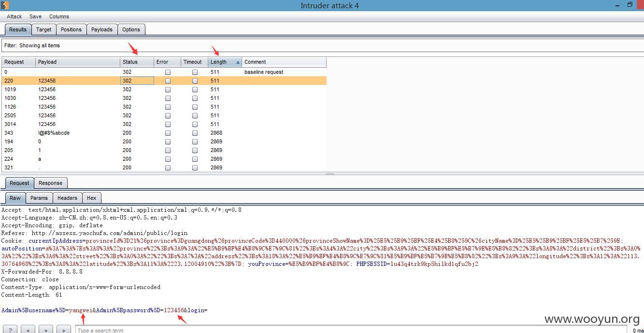Toggle Timeout checkbox for request 220

point(195,81)
